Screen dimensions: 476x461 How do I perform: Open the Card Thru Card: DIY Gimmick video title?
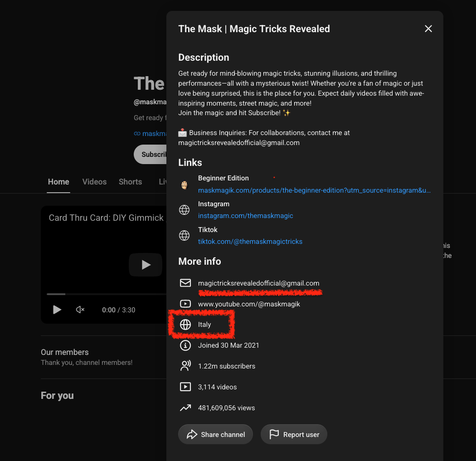pos(106,218)
